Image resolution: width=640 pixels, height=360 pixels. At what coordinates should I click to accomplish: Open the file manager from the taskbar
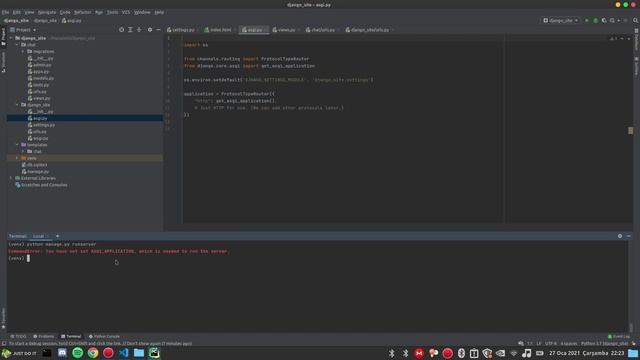click(139, 353)
